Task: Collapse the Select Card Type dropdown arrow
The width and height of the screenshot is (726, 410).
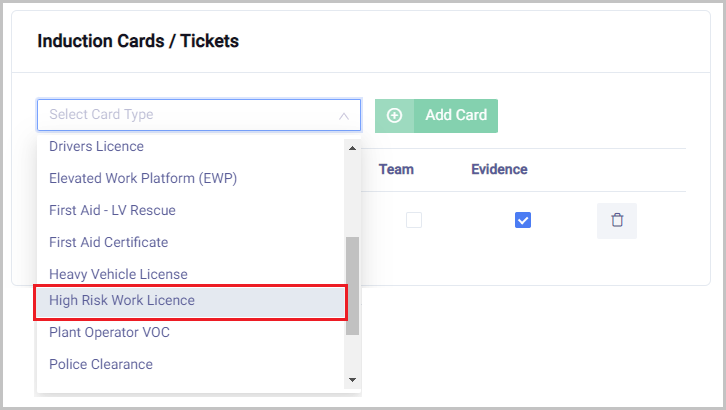Action: (x=343, y=115)
